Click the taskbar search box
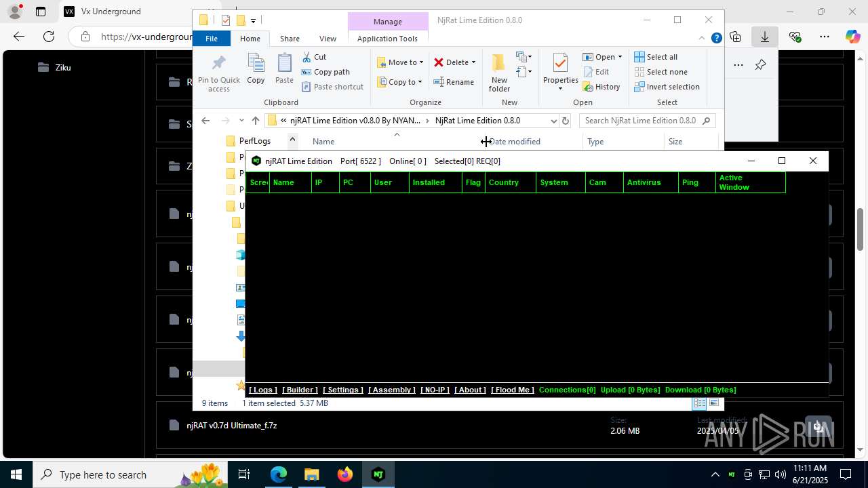The height and width of the screenshot is (488, 868). tap(130, 474)
